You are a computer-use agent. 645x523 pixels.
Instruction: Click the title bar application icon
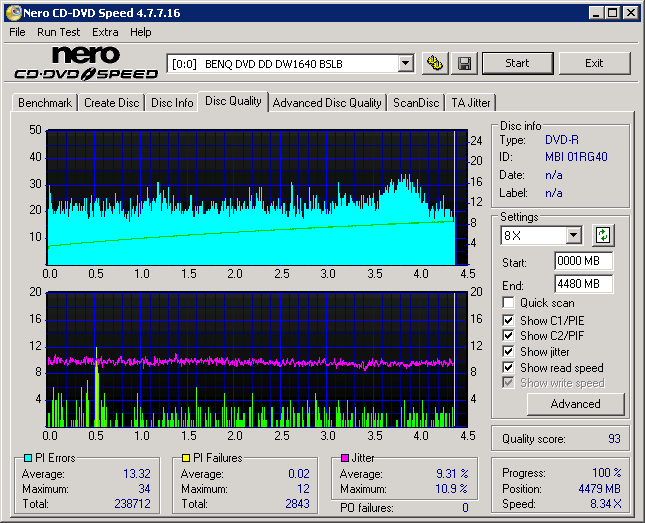pos(12,13)
